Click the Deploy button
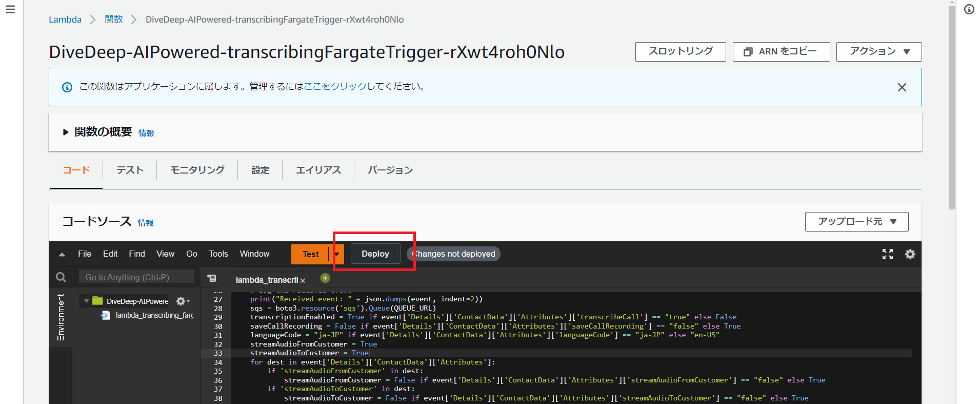 (375, 254)
